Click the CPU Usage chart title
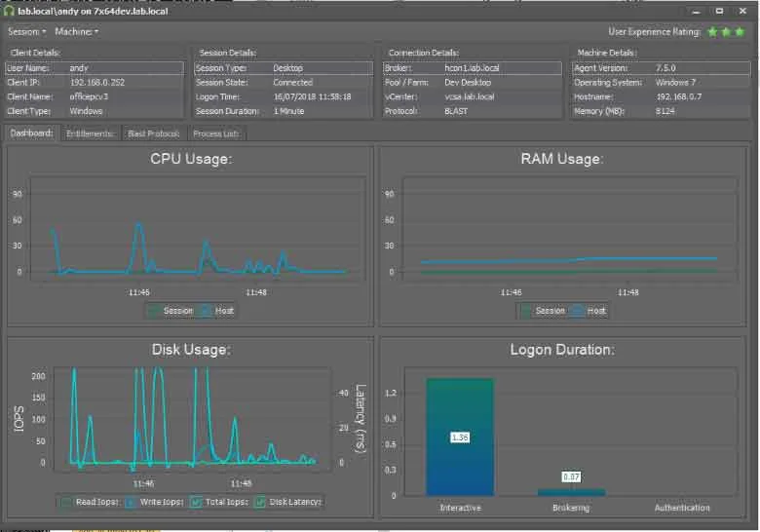The width and height of the screenshot is (760, 532). [191, 159]
